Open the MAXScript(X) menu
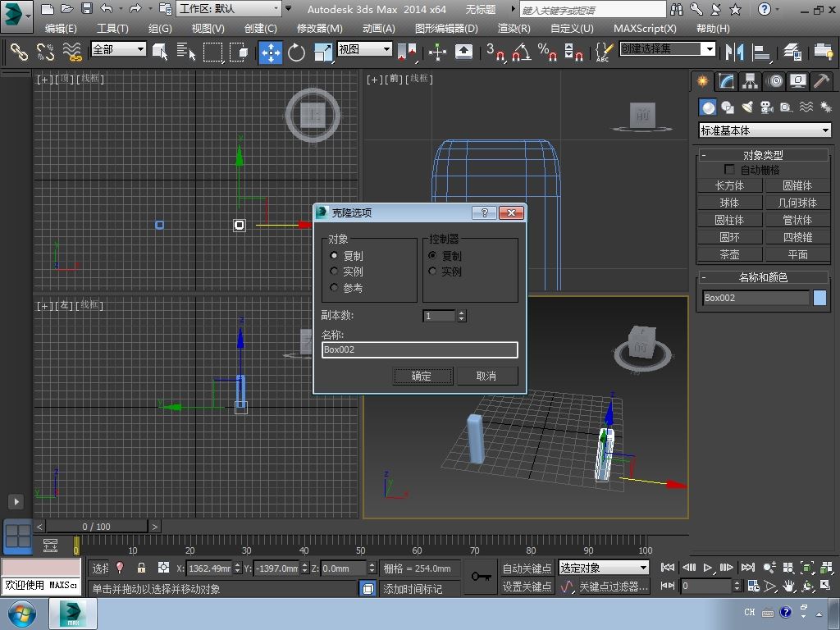 [645, 29]
